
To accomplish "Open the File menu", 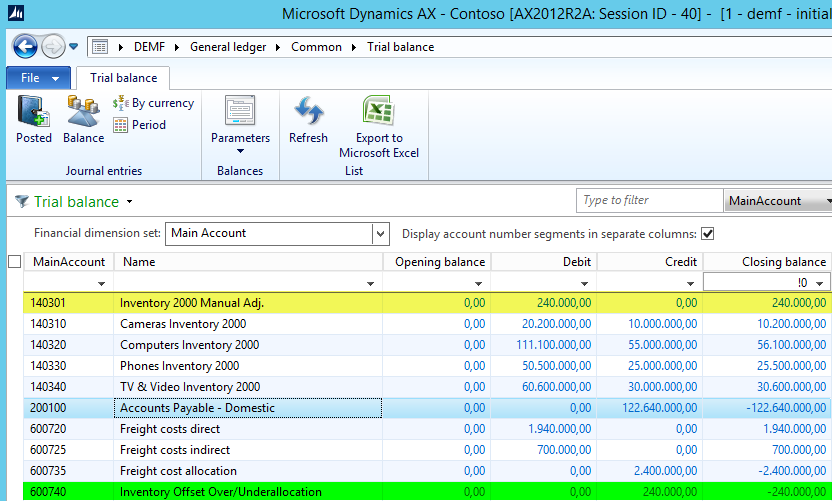I will [x=39, y=78].
